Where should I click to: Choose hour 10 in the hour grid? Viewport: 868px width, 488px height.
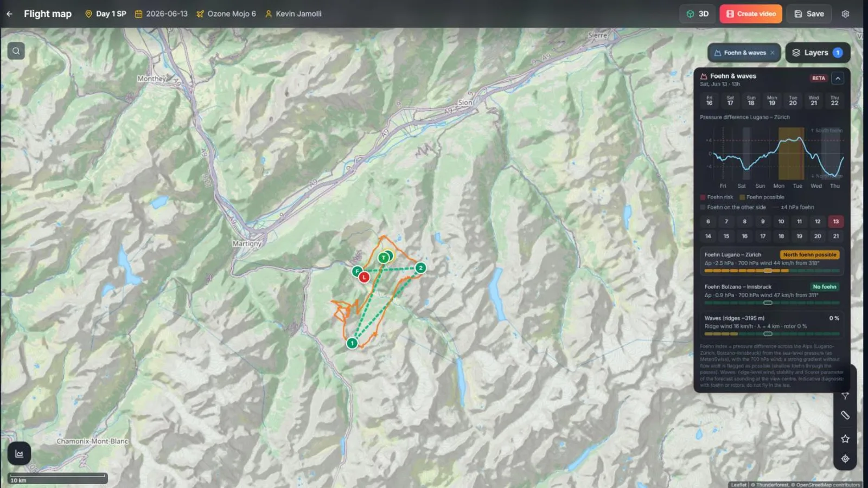click(x=781, y=221)
